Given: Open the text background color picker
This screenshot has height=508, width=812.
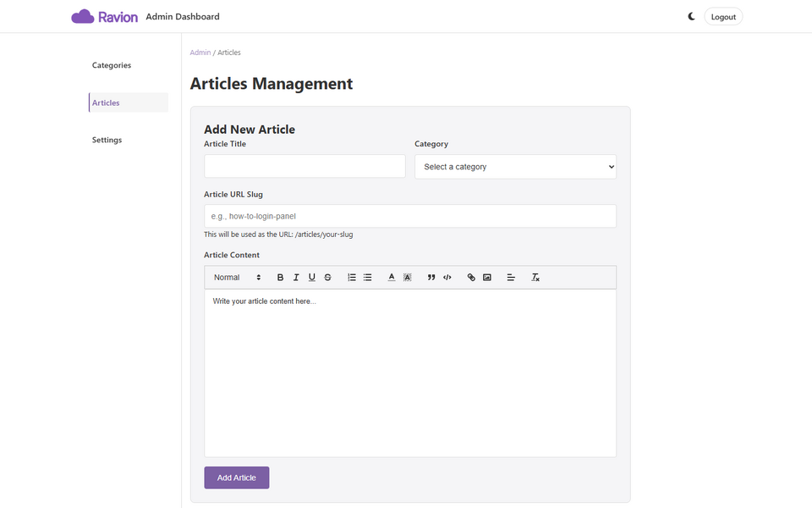Looking at the screenshot, I should click(x=408, y=278).
